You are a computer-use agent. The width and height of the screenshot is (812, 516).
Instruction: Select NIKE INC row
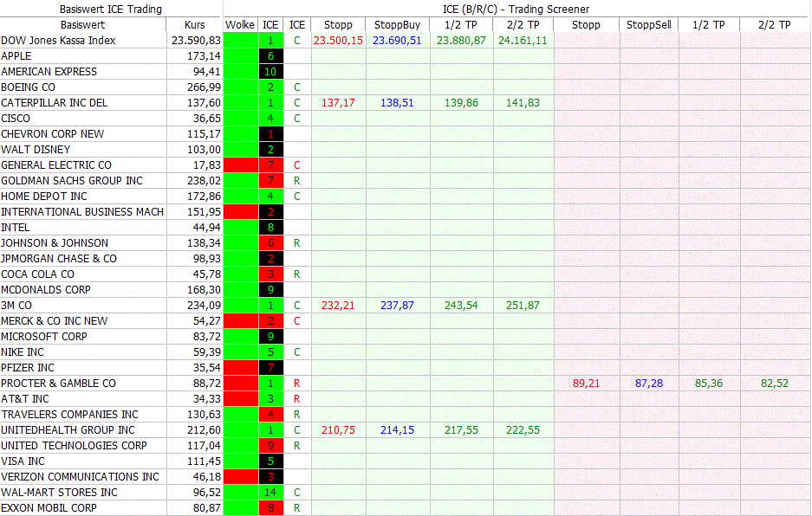point(23,352)
